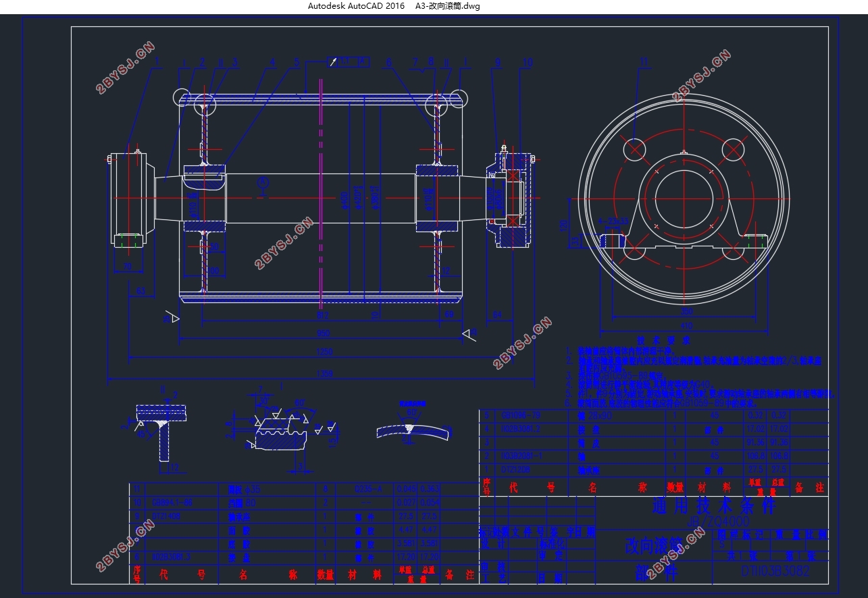Select part balloon number 3 above drum
The height and width of the screenshot is (598, 868).
coord(235,62)
